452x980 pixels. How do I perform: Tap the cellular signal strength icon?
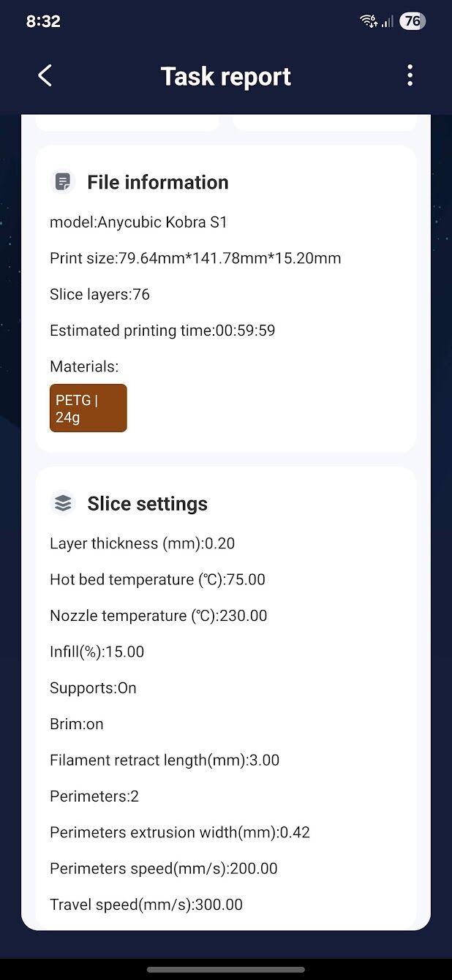387,22
